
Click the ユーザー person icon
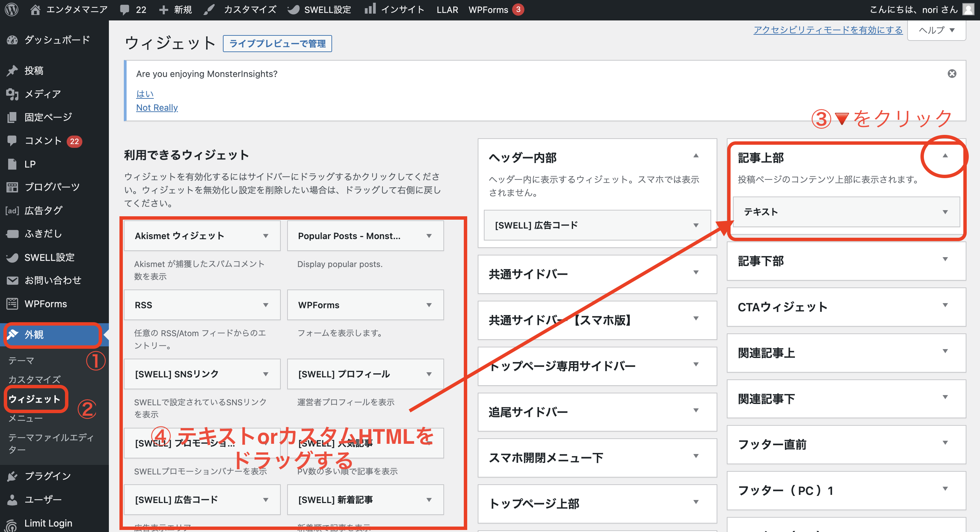click(12, 500)
